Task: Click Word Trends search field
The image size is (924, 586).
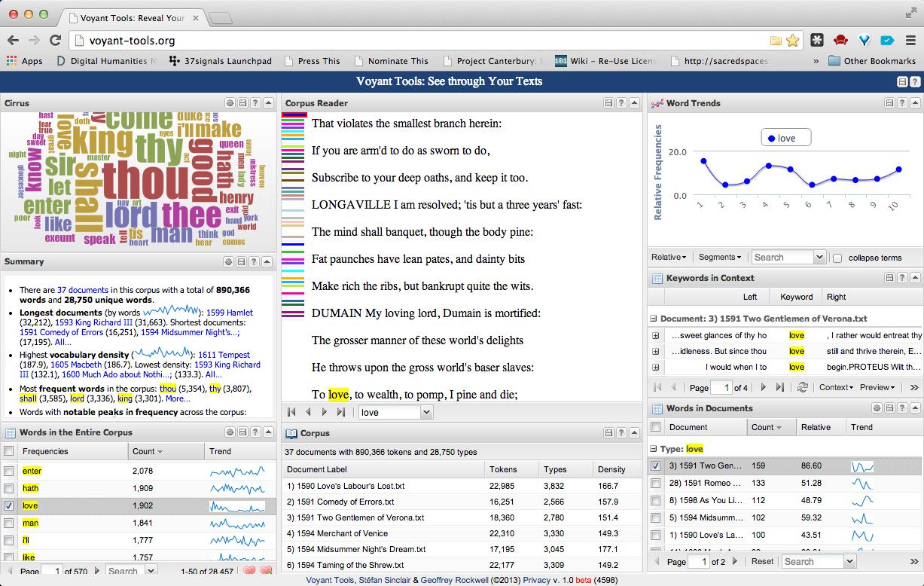Action: pos(782,257)
